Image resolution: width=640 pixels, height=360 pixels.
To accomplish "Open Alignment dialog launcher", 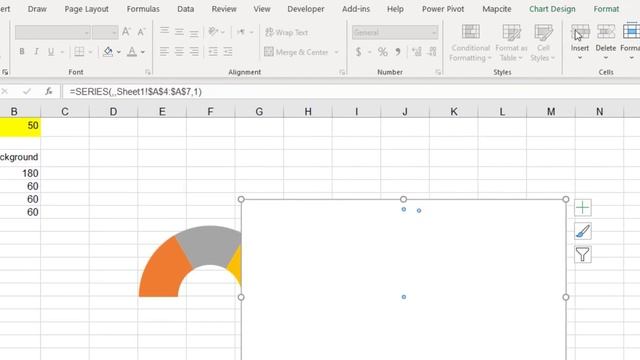I will pos(342,72).
